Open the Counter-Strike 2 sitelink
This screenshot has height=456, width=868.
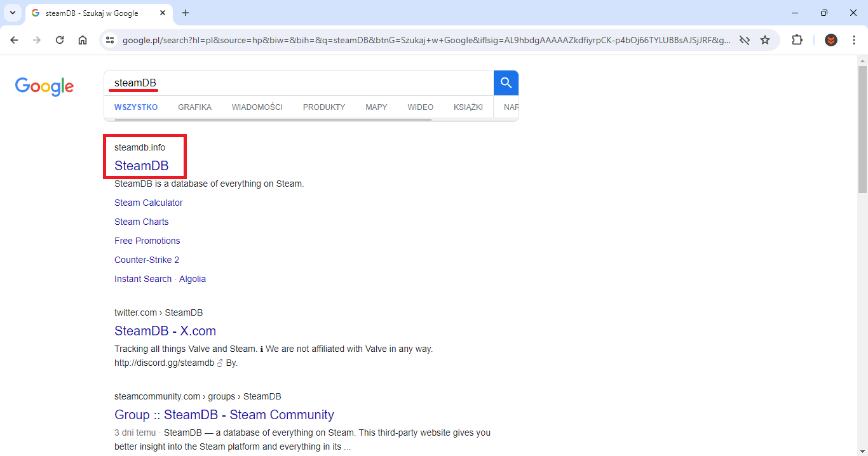click(147, 260)
